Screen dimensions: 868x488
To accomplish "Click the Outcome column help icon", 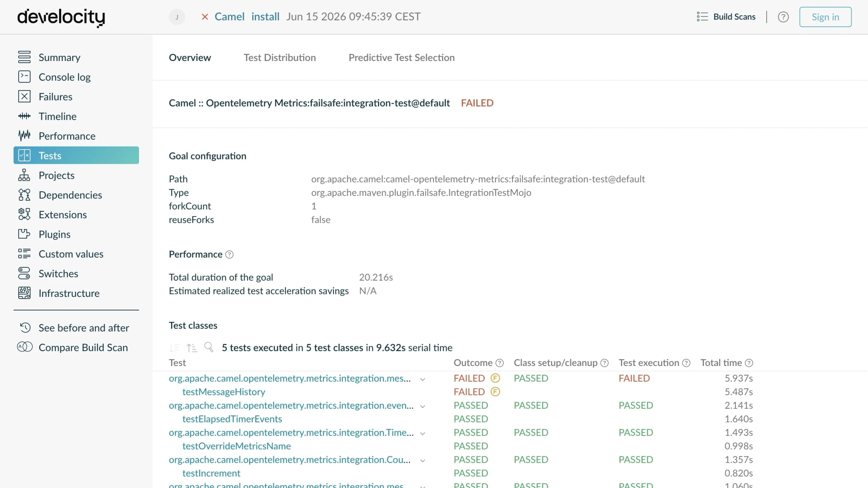I will coord(500,363).
